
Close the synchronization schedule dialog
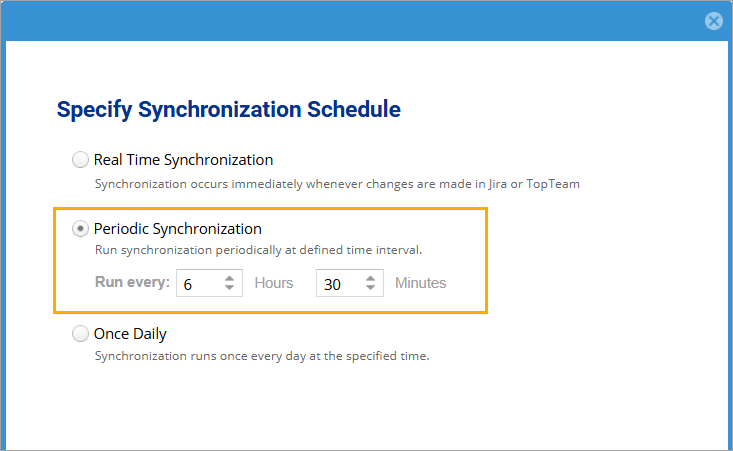(713, 21)
